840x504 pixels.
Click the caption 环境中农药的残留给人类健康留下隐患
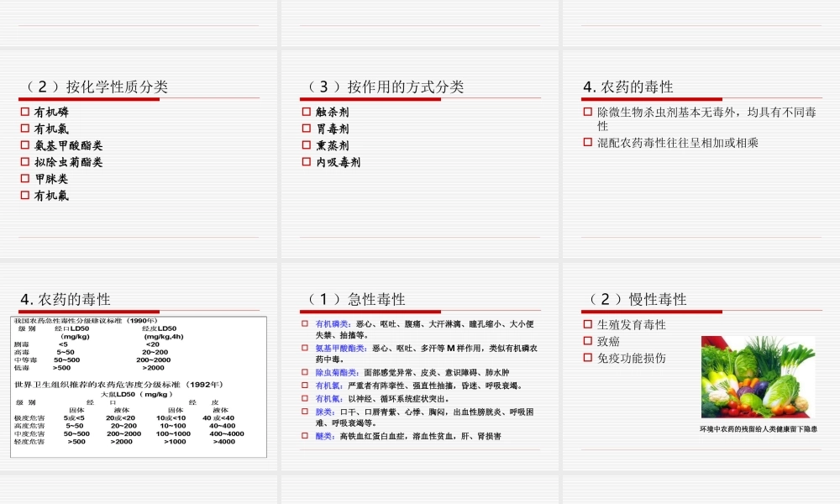click(x=759, y=428)
